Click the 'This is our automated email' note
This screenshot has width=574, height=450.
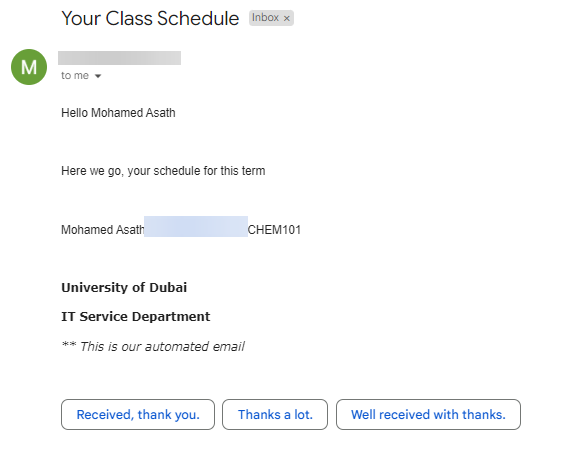pyautogui.click(x=162, y=346)
